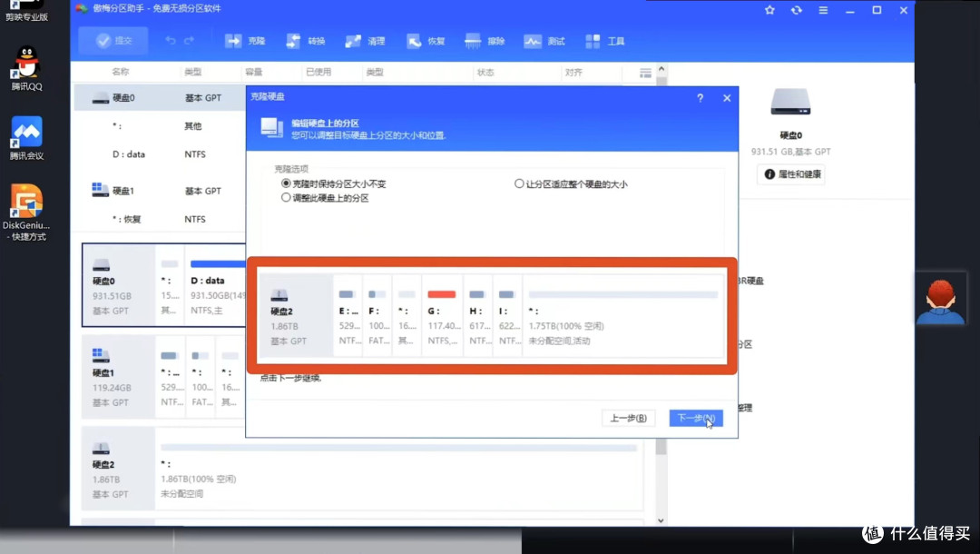Select 让分区适应整个硬盘的大小 radio option
This screenshot has width=980, height=554.
pyautogui.click(x=571, y=183)
